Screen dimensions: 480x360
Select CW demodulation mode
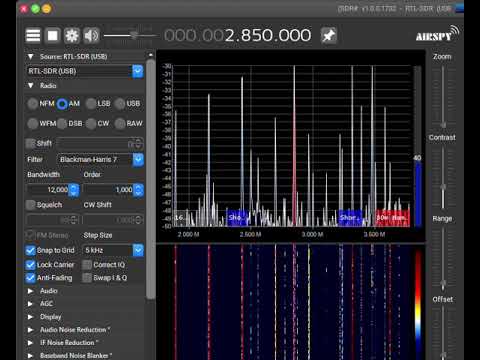point(91,124)
